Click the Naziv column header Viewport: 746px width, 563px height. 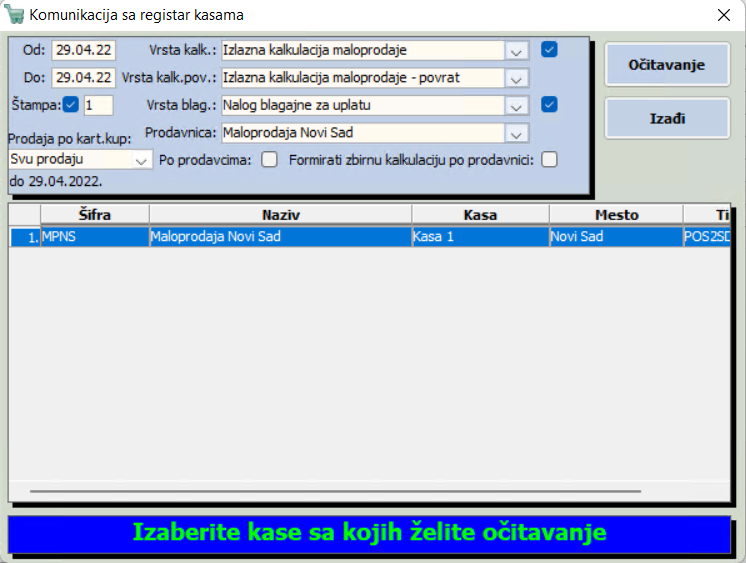coord(281,215)
